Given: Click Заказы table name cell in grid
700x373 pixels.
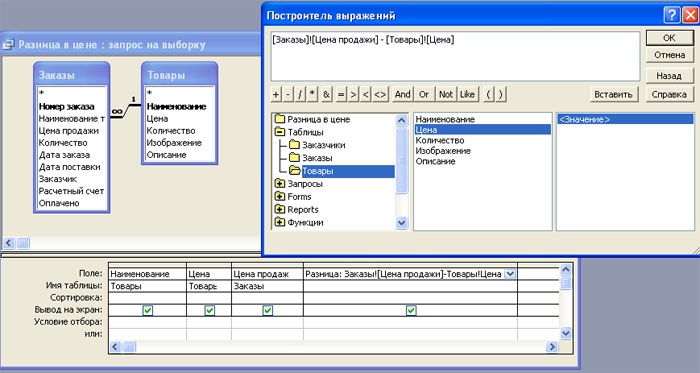Looking at the screenshot, I should (267, 286).
